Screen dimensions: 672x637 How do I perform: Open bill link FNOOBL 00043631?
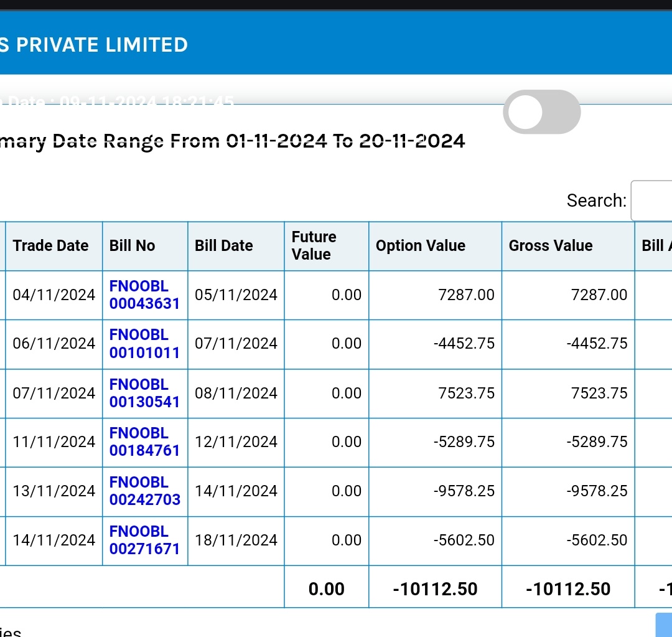coord(144,295)
